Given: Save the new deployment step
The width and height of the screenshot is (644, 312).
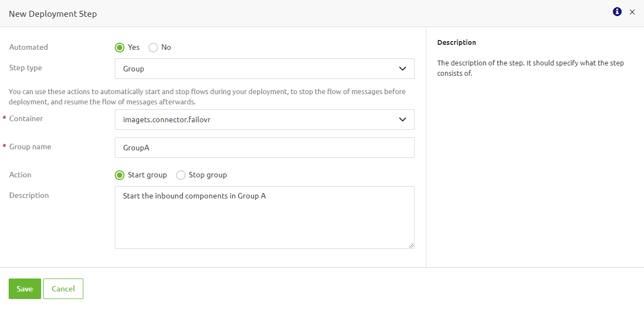Looking at the screenshot, I should (x=24, y=288).
